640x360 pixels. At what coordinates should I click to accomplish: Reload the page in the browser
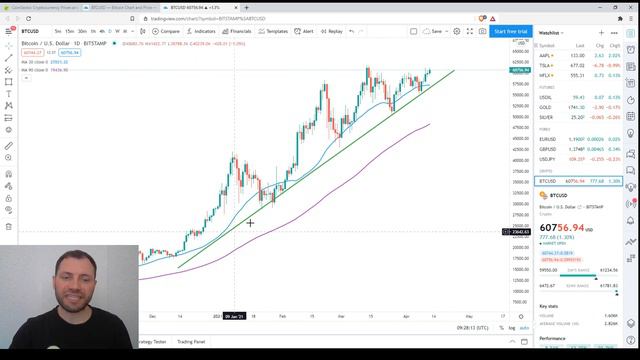click(x=29, y=19)
